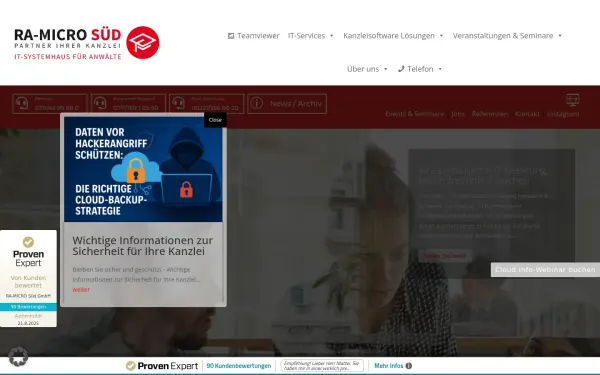Click the info icon beside Mehr Infos
Viewport: 600px width, 375px height.
[409, 366]
